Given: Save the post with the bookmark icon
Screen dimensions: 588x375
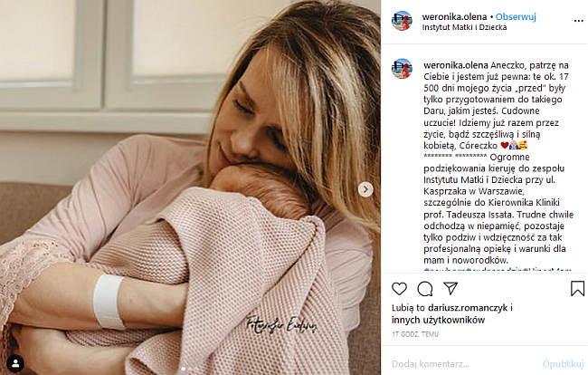Looking at the screenshot, I should pyautogui.click(x=577, y=289).
